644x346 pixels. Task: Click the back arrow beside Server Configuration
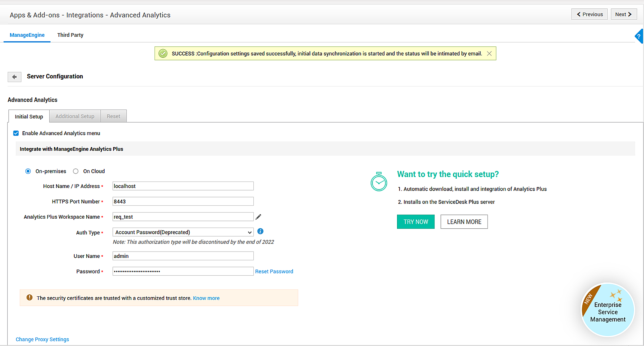[x=14, y=77]
